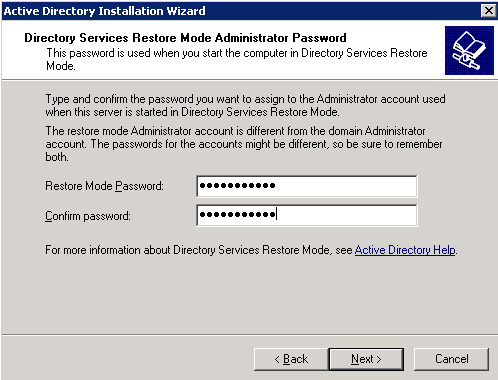This screenshot has width=498, height=380.
Task: Go to the next wizard step
Action: coord(366,359)
